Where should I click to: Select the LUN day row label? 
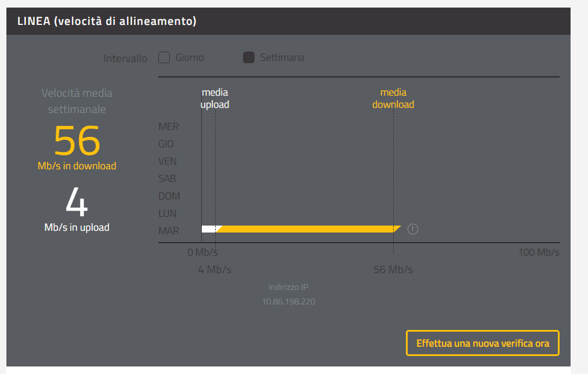click(x=168, y=213)
